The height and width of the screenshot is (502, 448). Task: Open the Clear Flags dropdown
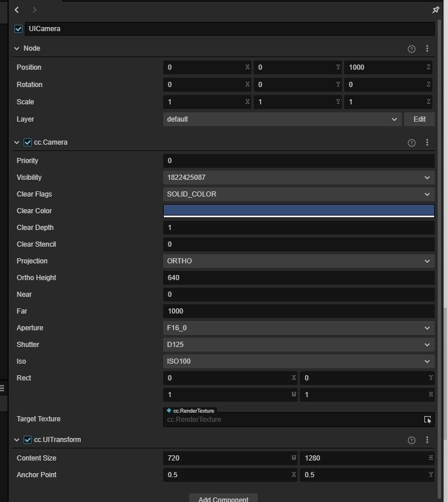point(298,194)
